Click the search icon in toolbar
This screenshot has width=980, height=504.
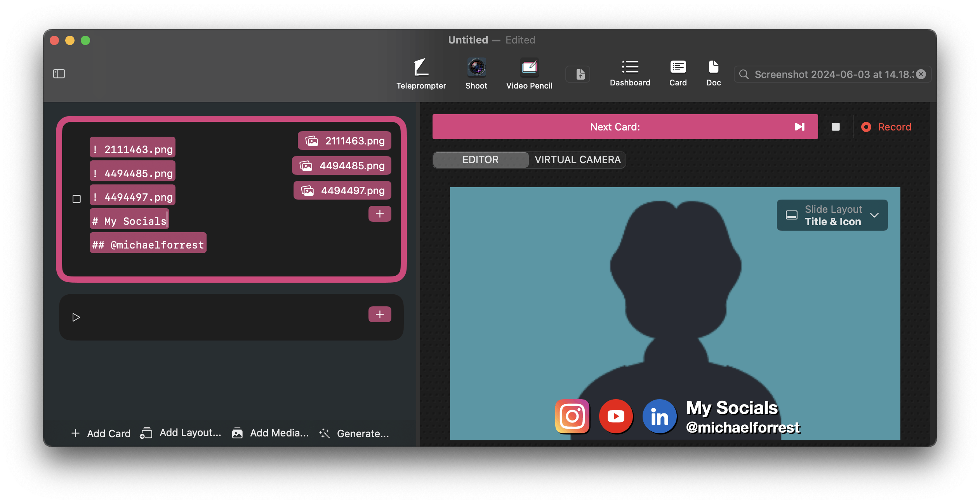[744, 74]
